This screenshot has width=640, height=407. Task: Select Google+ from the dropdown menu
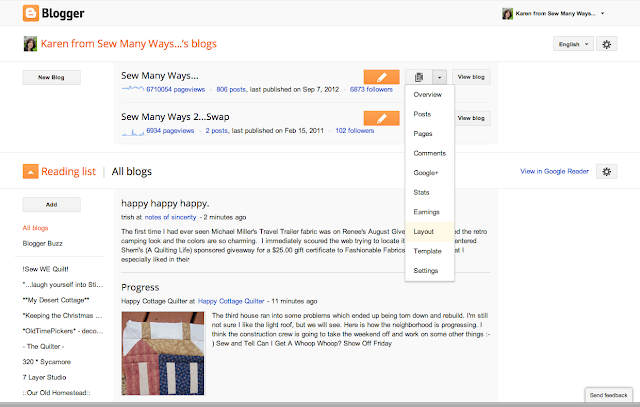[x=430, y=173]
